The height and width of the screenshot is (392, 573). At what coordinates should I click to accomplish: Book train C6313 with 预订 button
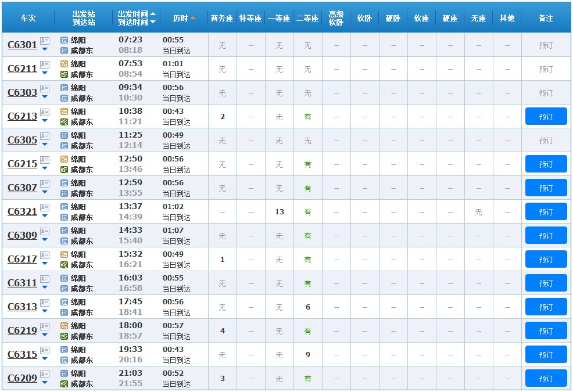click(x=546, y=307)
